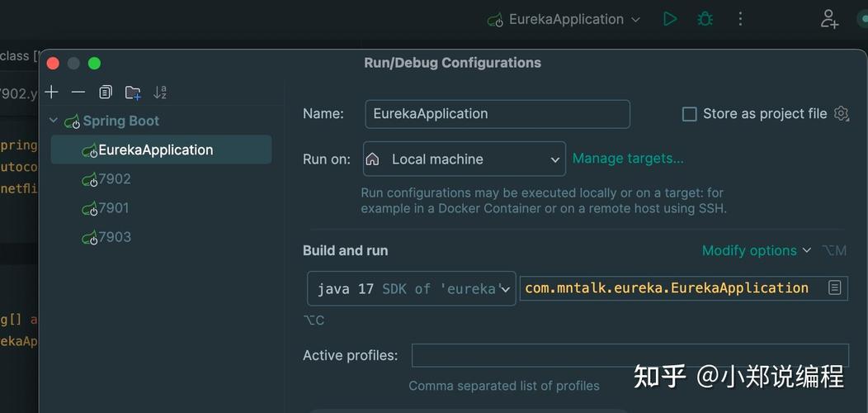Close the Run/Debug Configurations dialog
Screen dimensions: 868x413
coord(53,64)
